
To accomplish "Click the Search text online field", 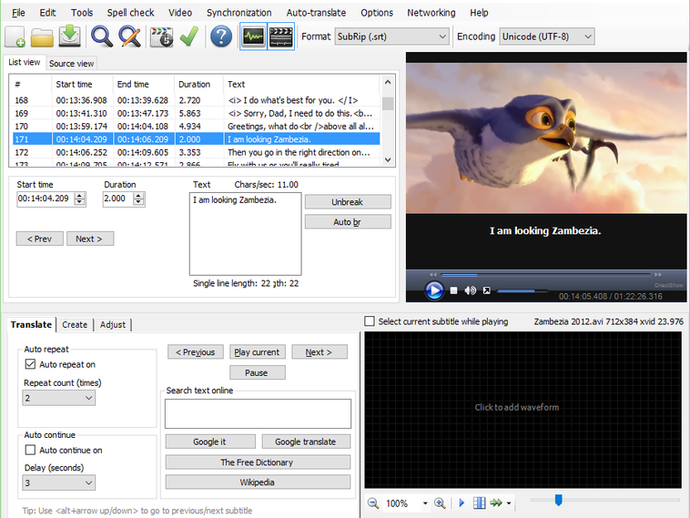I will (x=258, y=414).
